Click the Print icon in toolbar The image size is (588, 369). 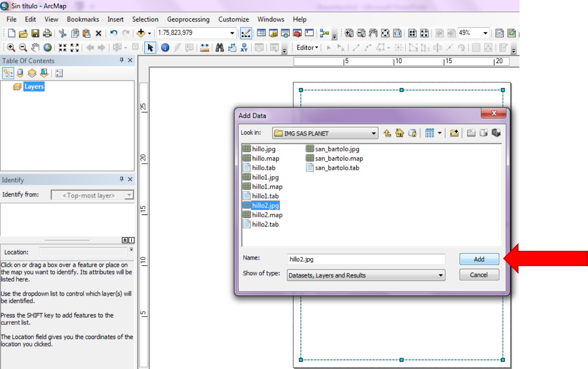coord(47,33)
